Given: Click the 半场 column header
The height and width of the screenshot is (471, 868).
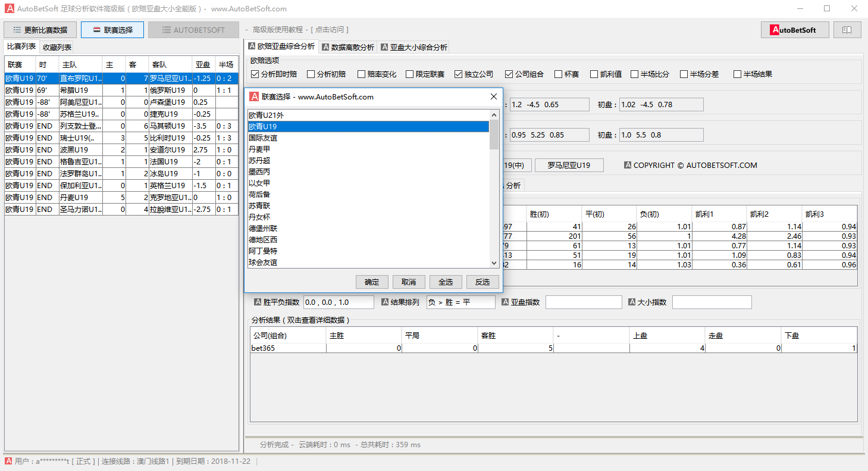Looking at the screenshot, I should [x=227, y=64].
